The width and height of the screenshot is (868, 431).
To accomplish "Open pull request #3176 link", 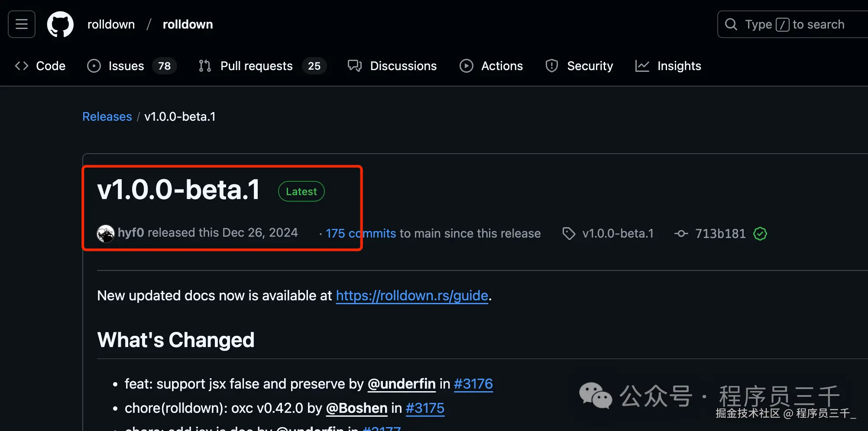I will tap(473, 384).
